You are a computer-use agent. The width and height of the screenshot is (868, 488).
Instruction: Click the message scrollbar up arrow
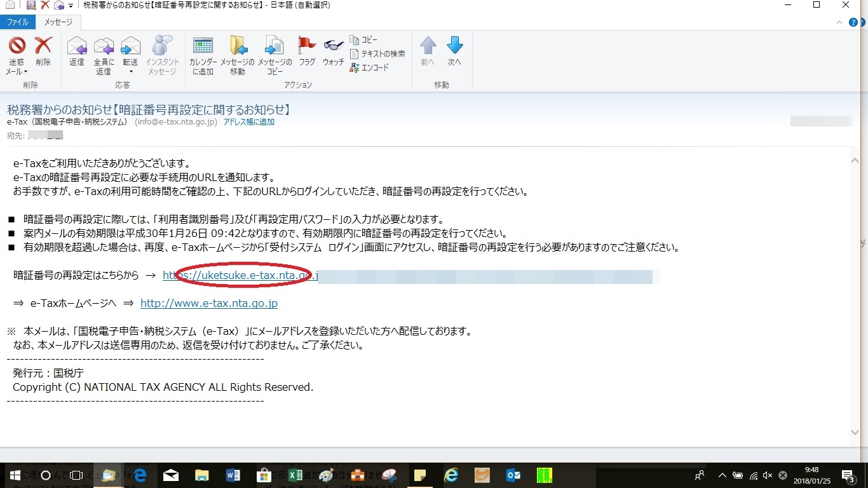click(x=855, y=161)
